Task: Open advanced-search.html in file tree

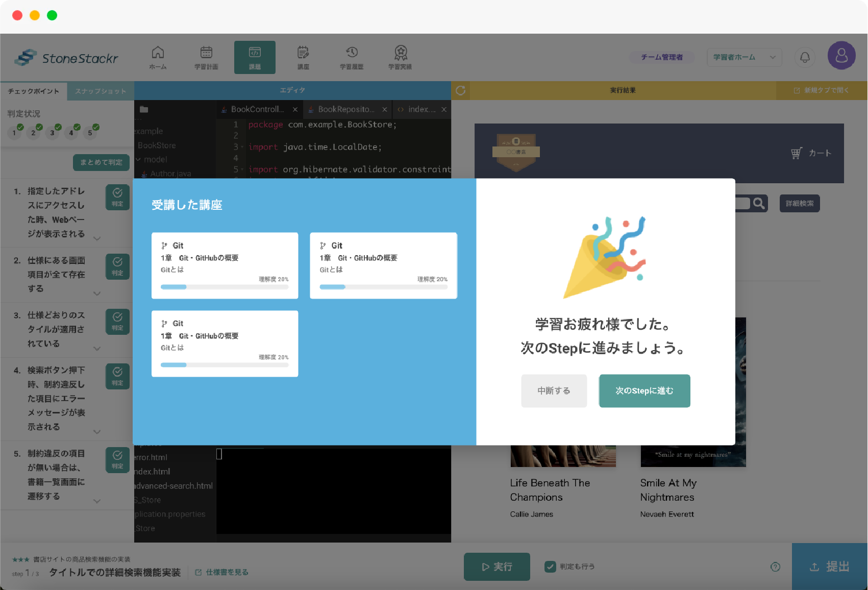Action: click(173, 486)
